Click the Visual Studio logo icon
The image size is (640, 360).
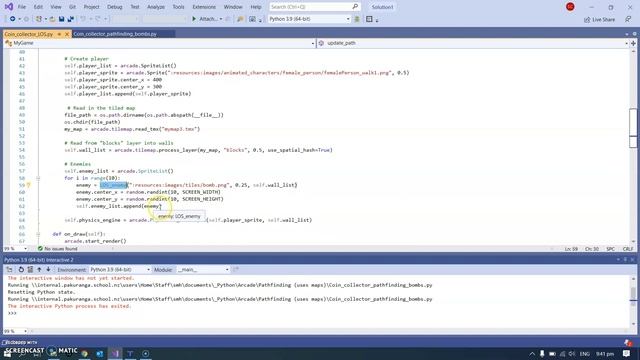tap(8, 7)
